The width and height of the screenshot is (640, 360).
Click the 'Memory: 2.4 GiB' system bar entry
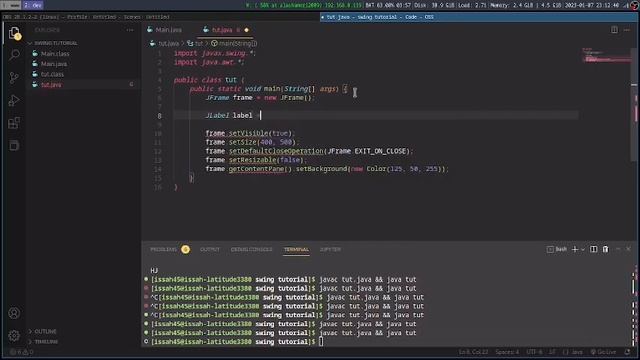pos(512,5)
